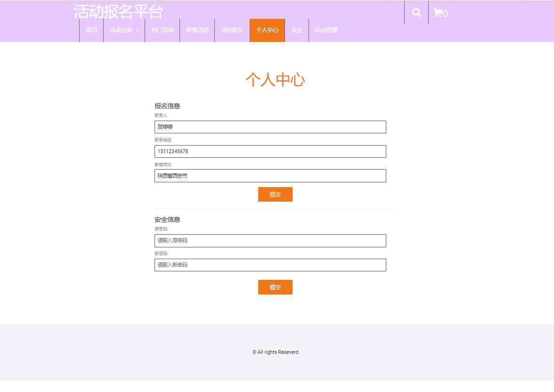The width and height of the screenshot is (554, 392).
Task: Select the 联系电话 phone number field
Action: tap(270, 151)
